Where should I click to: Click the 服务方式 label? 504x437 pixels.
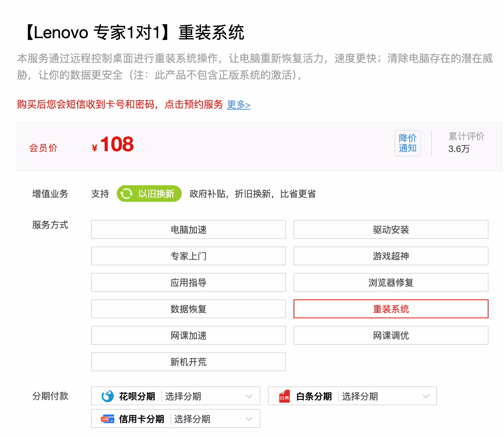coord(50,225)
